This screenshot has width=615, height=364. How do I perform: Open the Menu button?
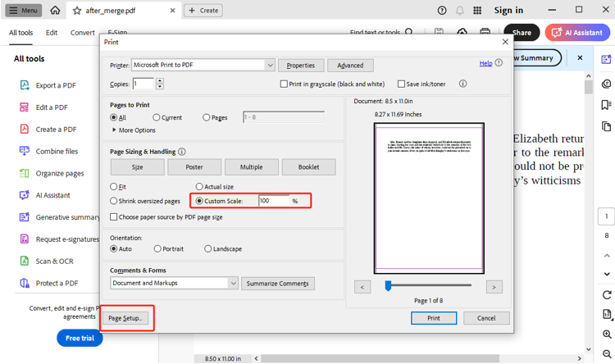click(24, 11)
